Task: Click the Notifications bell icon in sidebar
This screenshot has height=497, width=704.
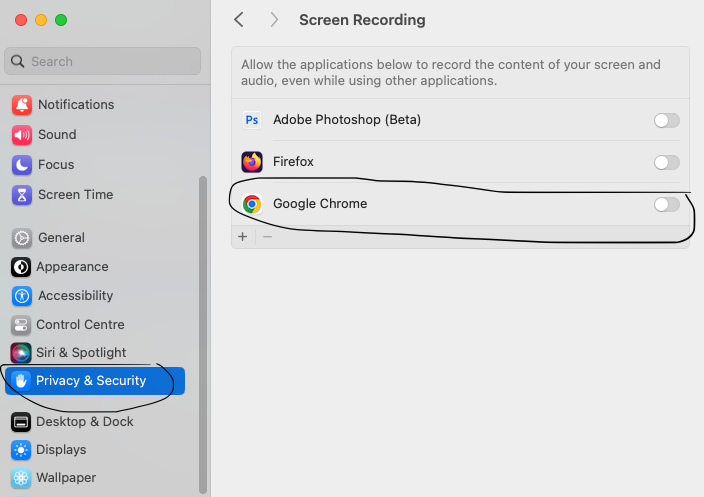Action: pyautogui.click(x=21, y=105)
